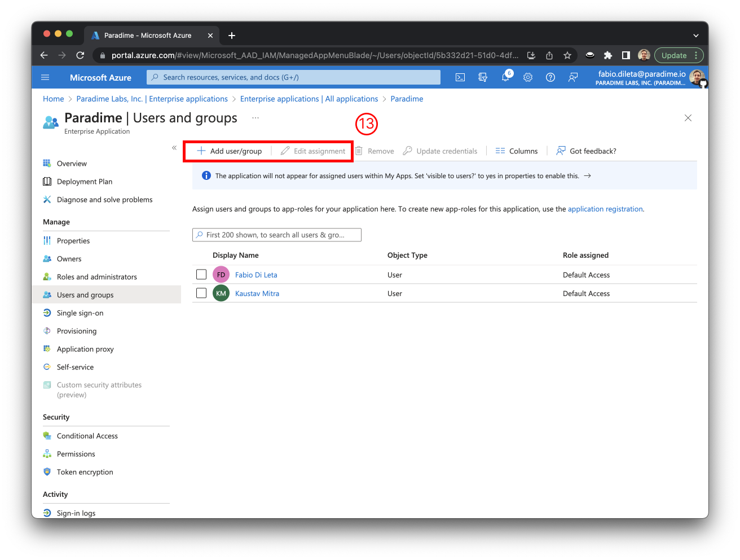Click the feedback icon in top bar
This screenshot has width=740, height=560.
[573, 77]
